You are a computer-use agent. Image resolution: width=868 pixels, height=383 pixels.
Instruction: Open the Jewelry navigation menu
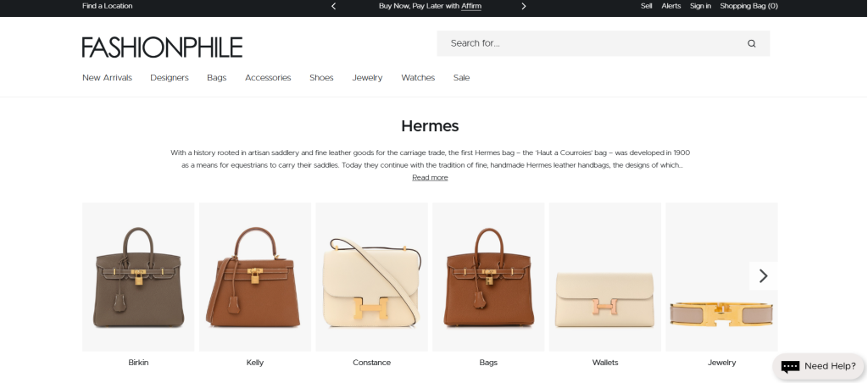pos(367,77)
